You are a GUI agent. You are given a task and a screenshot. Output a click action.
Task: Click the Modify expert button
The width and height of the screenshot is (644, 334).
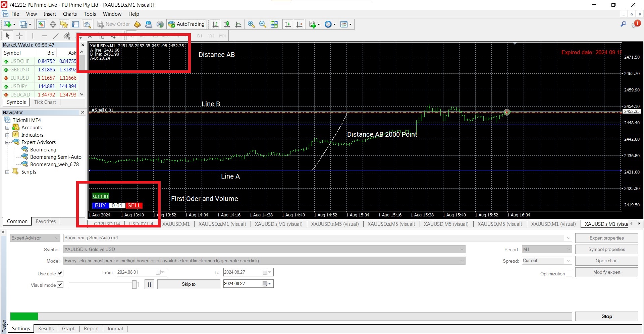coord(606,272)
